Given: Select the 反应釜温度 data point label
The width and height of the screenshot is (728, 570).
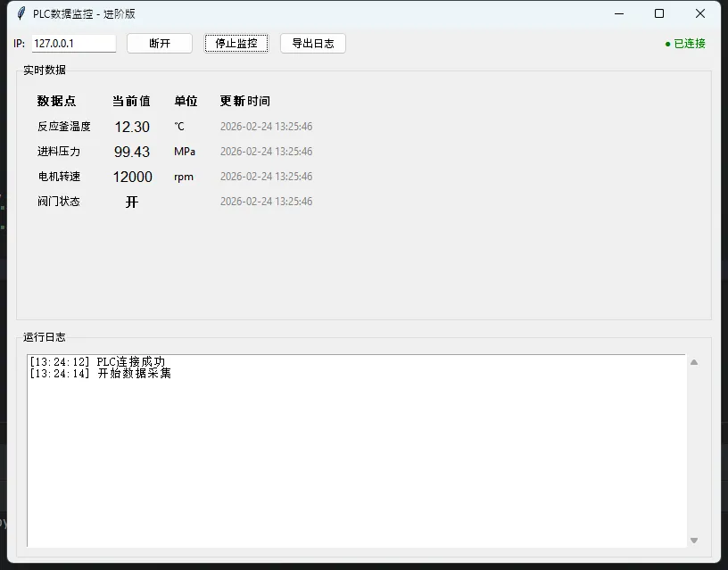Looking at the screenshot, I should [64, 127].
